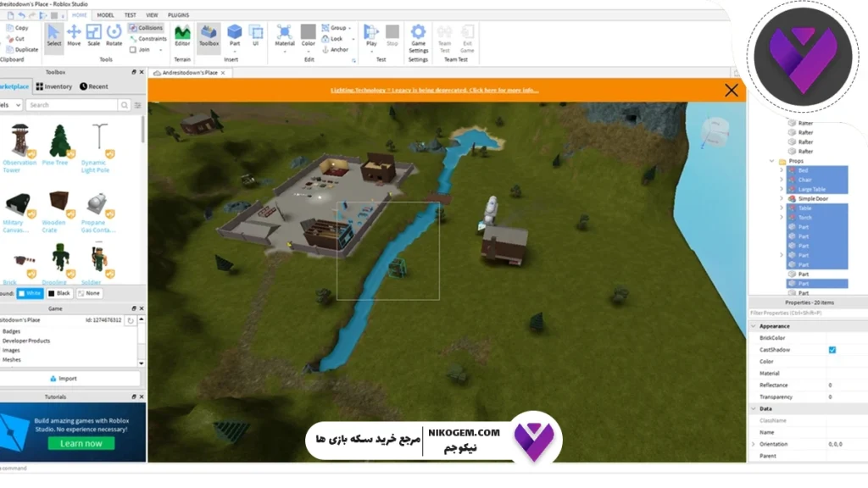Switch to the MODEL ribbon tab

pos(105,15)
